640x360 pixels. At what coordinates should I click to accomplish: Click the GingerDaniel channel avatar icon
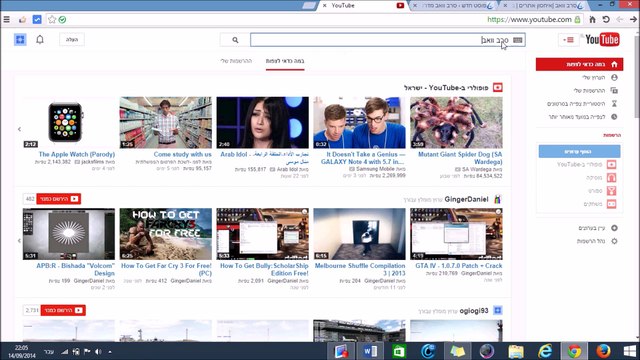[x=498, y=199]
